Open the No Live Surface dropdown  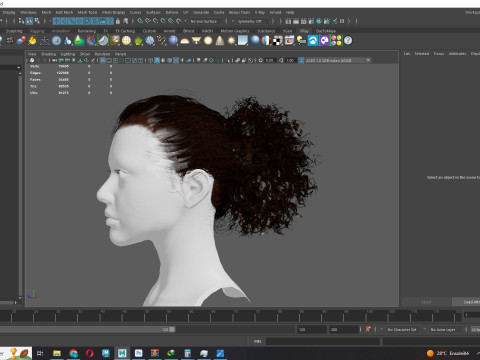204,21
